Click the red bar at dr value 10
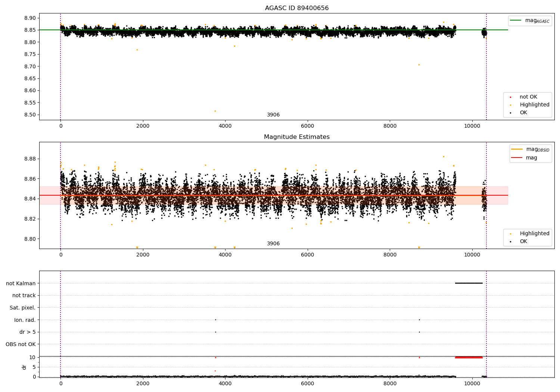The width and height of the screenshot is (560, 392). 469,358
